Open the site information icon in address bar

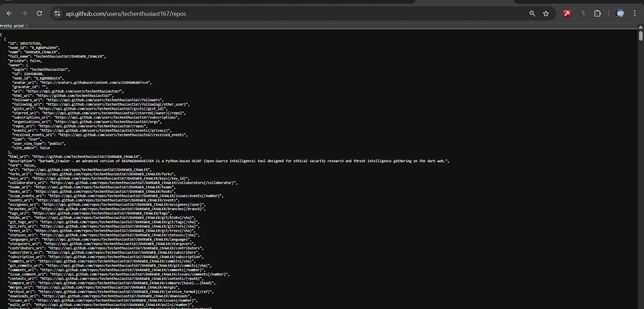click(57, 14)
